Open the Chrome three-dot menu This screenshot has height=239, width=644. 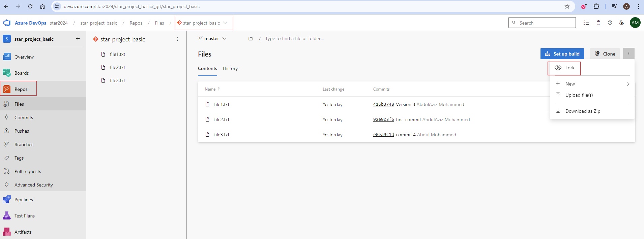coord(638,6)
